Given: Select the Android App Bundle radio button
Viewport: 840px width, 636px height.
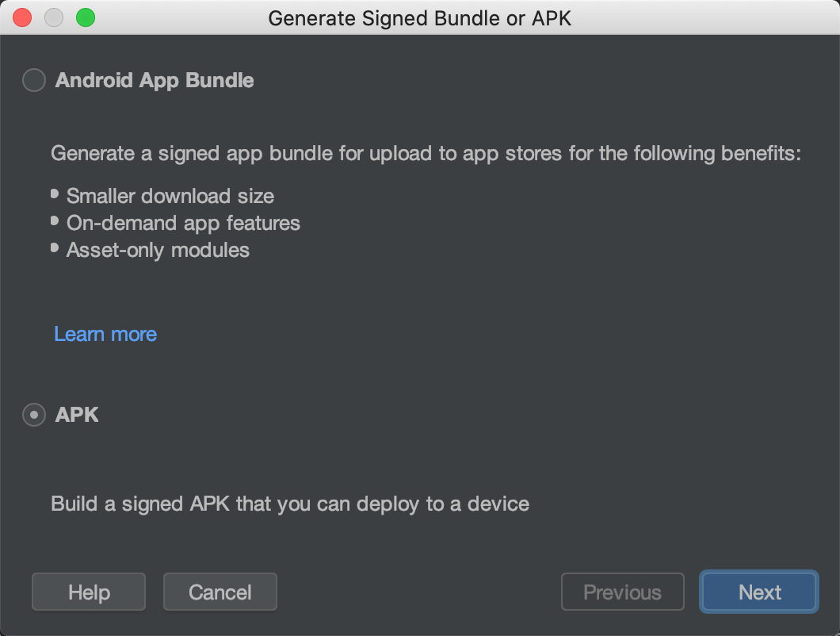Looking at the screenshot, I should 33,80.
